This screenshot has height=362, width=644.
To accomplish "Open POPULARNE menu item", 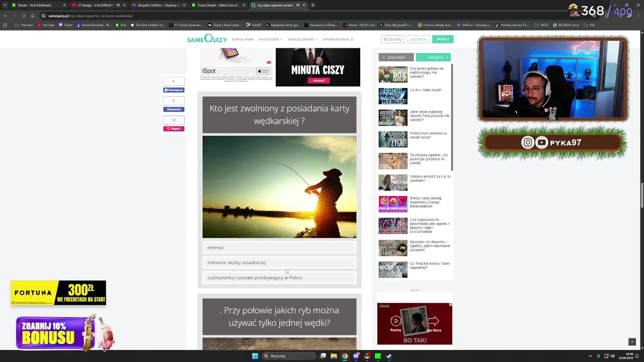I will (243, 39).
